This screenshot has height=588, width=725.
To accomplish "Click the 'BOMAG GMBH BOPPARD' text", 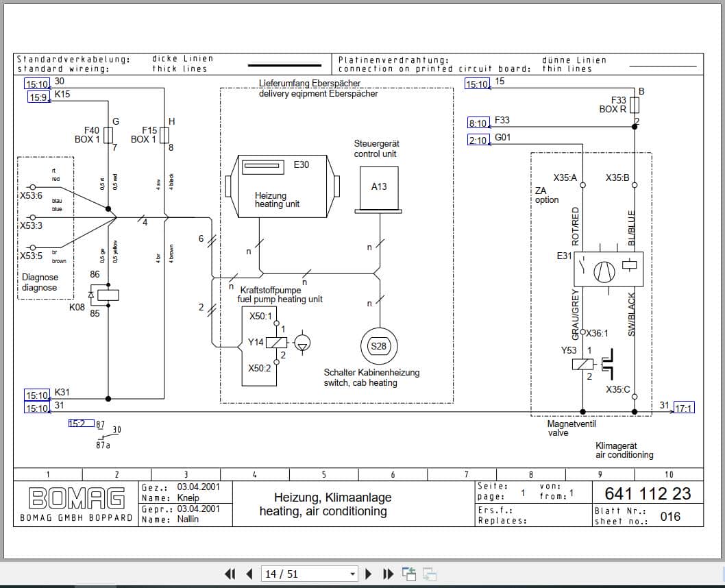I will pos(76,518).
